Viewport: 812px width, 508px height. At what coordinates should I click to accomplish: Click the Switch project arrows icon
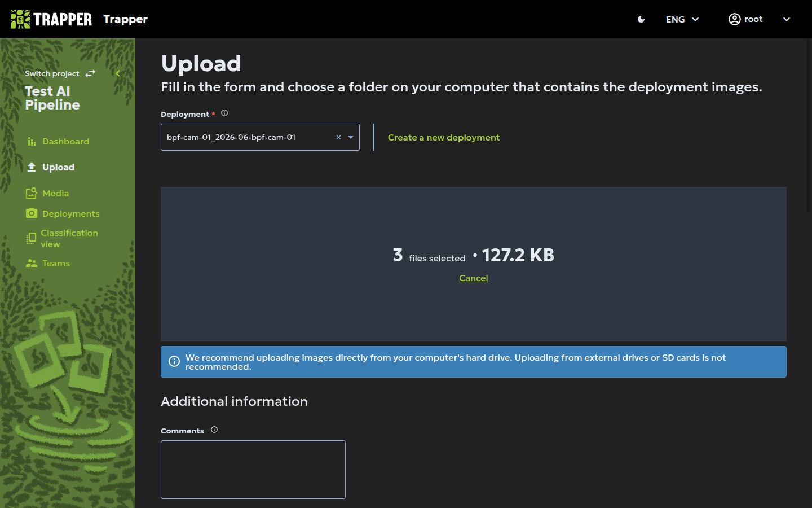click(90, 73)
